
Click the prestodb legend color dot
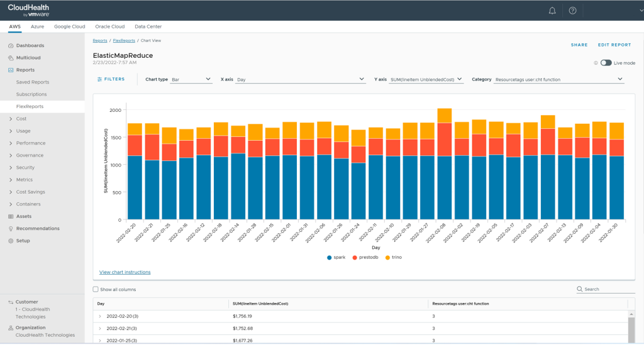tap(355, 258)
